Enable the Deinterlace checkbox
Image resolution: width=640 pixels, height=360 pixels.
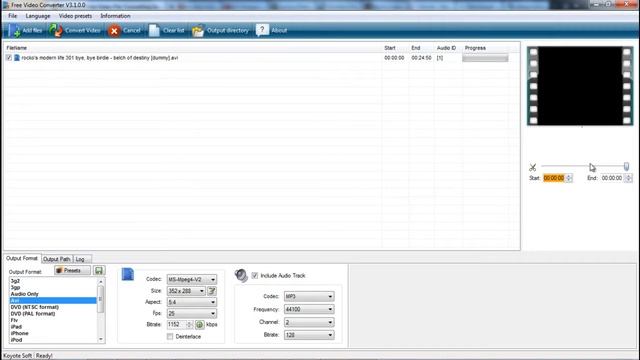click(170, 336)
